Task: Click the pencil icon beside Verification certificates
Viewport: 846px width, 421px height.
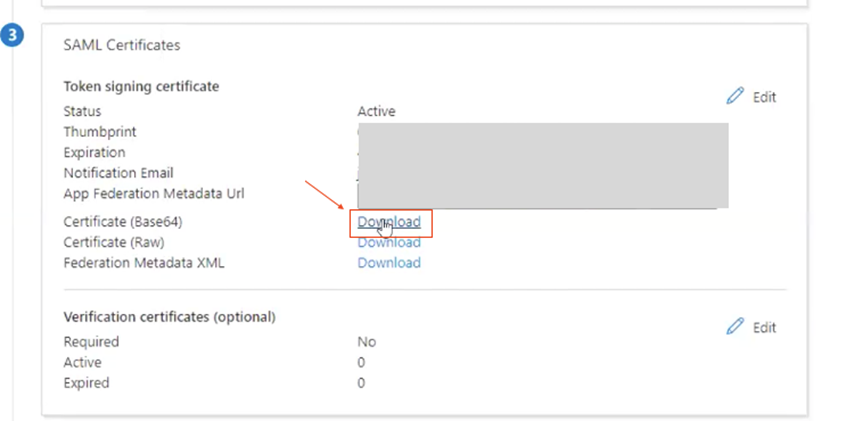Action: [x=735, y=327]
